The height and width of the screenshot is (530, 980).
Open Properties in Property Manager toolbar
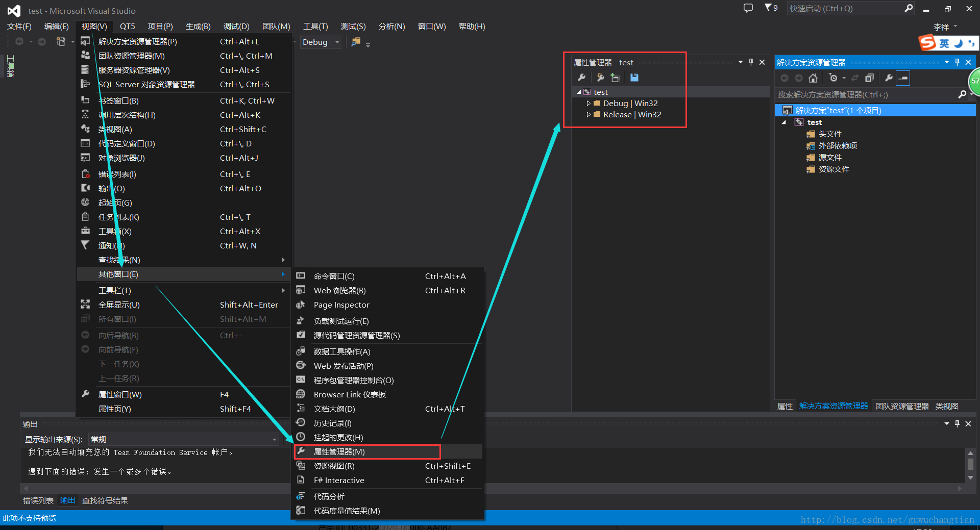click(581, 78)
